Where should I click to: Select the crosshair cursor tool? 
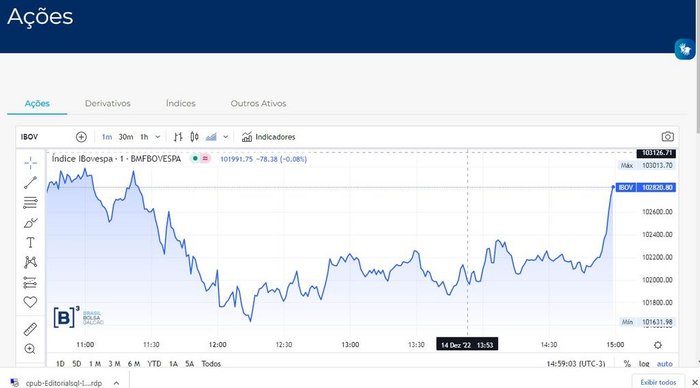(30, 163)
